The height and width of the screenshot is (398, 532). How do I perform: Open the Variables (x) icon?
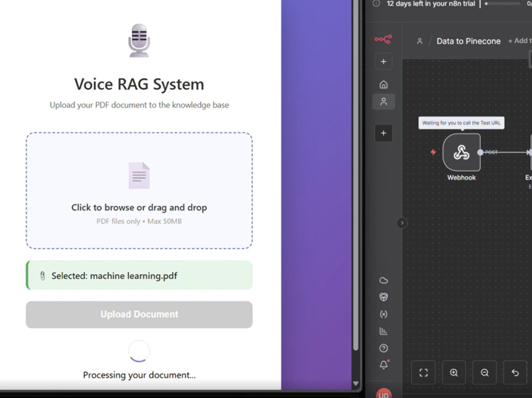pyautogui.click(x=384, y=314)
